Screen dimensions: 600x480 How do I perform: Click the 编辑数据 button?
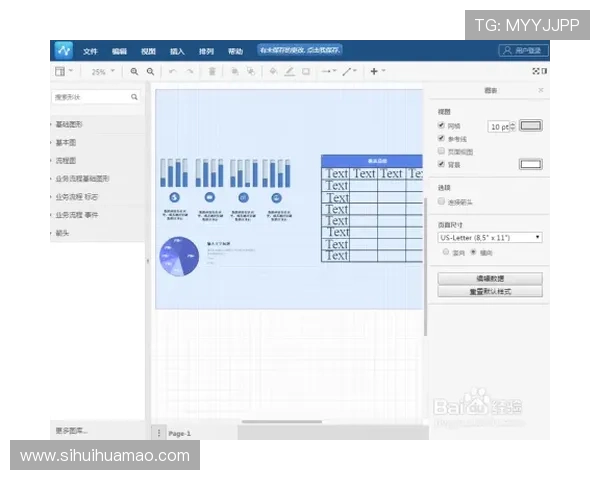[x=490, y=278]
